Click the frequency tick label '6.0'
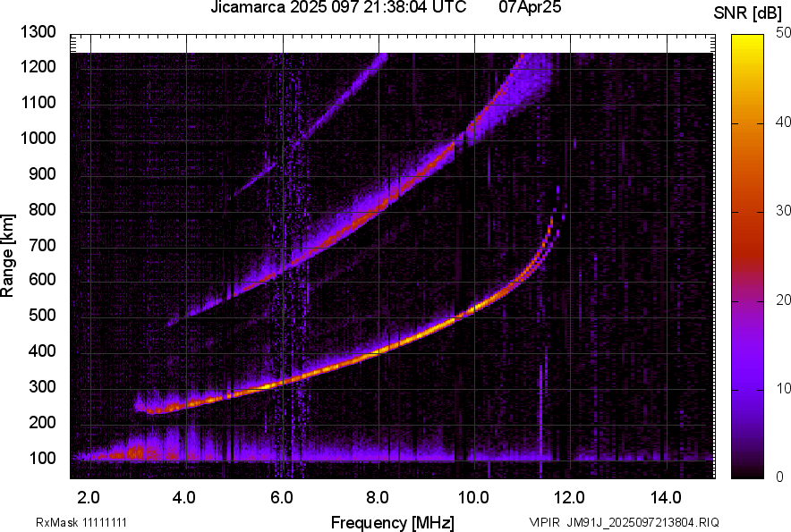The image size is (791, 532). click(x=282, y=498)
